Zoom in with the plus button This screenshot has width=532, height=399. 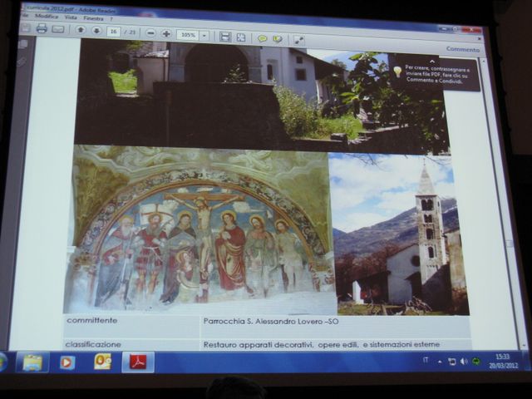coord(166,33)
